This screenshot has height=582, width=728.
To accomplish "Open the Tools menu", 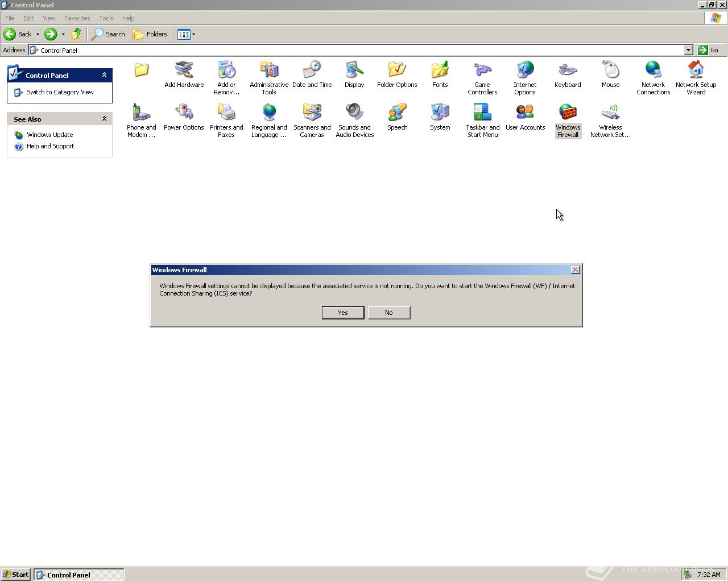I will tap(106, 18).
